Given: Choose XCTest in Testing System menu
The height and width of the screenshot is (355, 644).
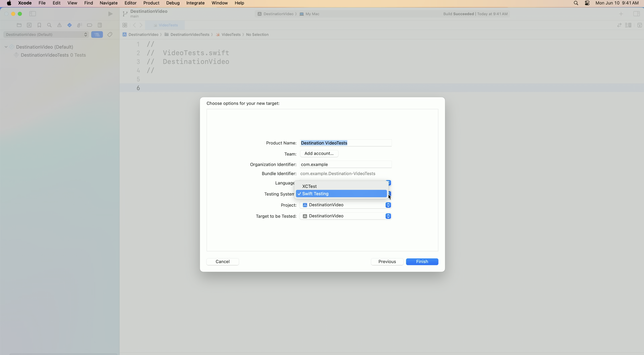Looking at the screenshot, I should [x=309, y=186].
